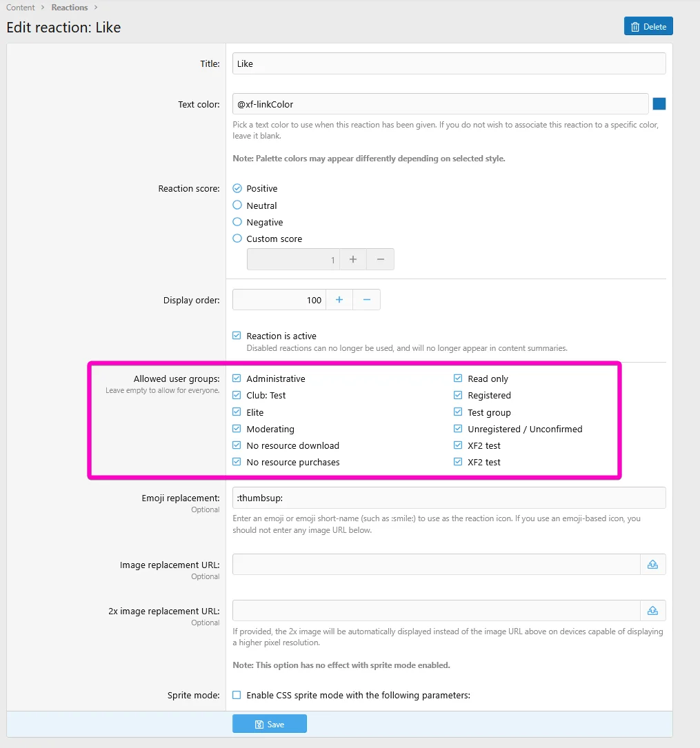Enable CSS sprite mode checkbox

pos(237,695)
